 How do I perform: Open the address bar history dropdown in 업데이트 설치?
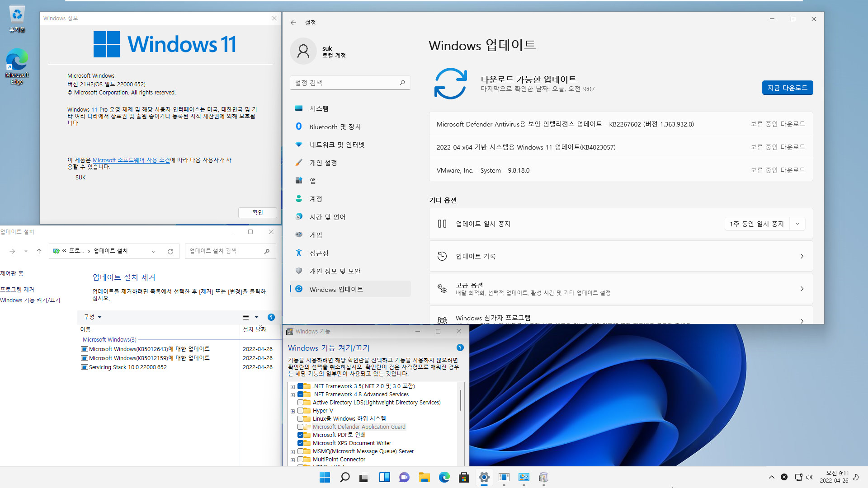154,252
